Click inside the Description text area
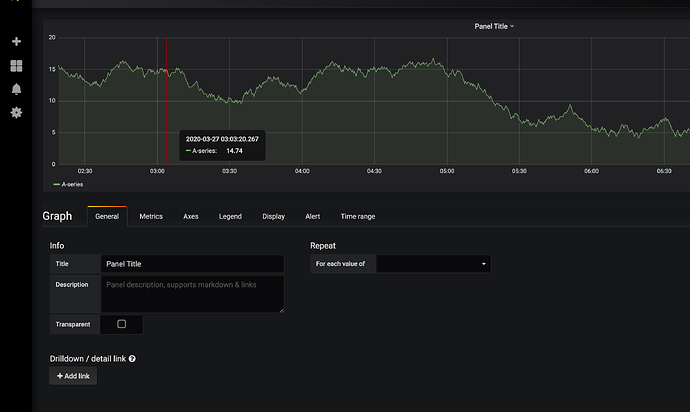The height and width of the screenshot is (412, 690). pos(192,294)
